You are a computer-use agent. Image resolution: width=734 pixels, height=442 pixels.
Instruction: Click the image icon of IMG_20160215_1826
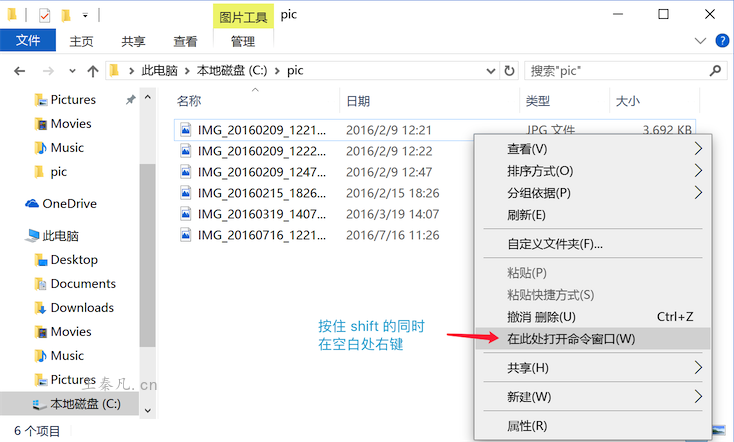coord(186,192)
